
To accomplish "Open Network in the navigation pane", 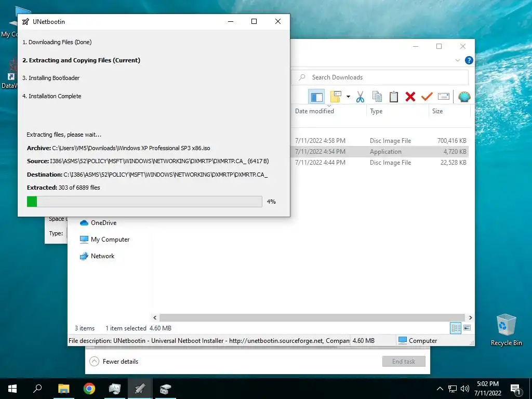I will (x=97, y=256).
